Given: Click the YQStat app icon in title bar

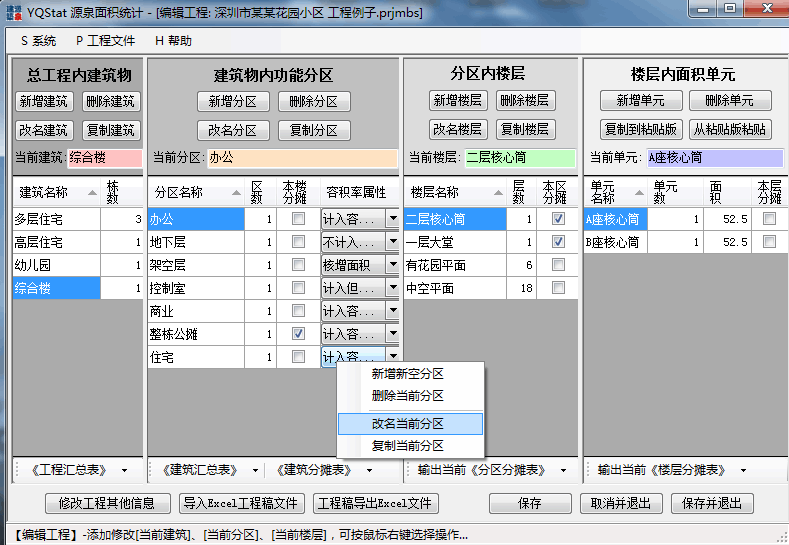Looking at the screenshot, I should [x=14, y=13].
